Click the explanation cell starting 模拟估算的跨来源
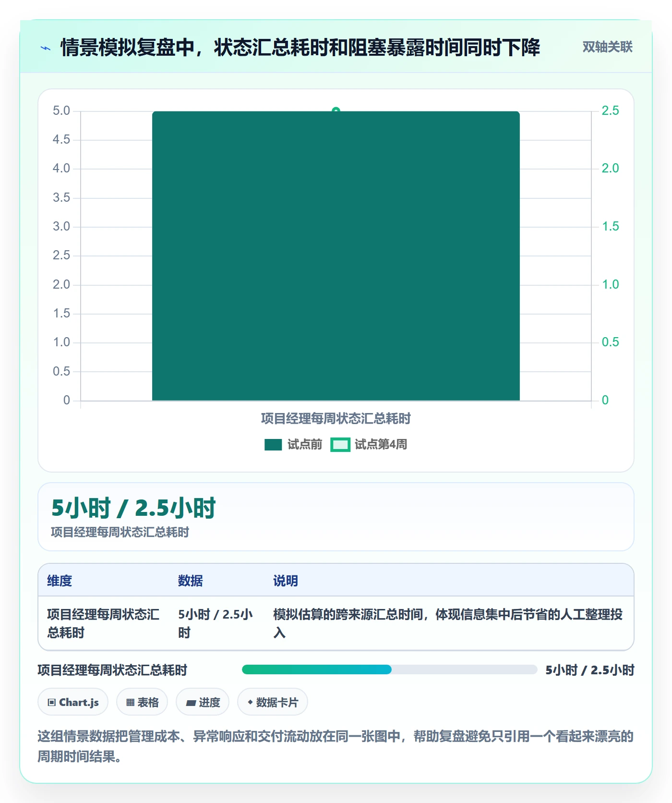 point(448,623)
